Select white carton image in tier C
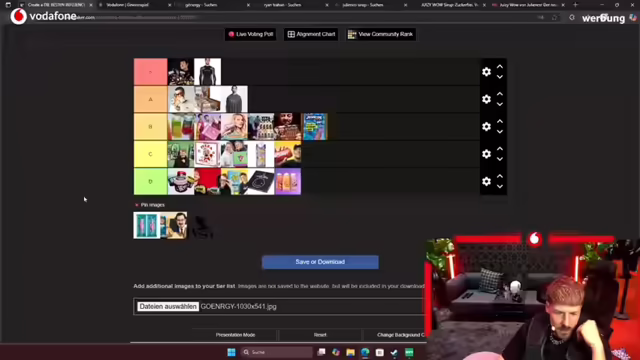Image resolution: width=640 pixels, height=360 pixels. point(261,154)
